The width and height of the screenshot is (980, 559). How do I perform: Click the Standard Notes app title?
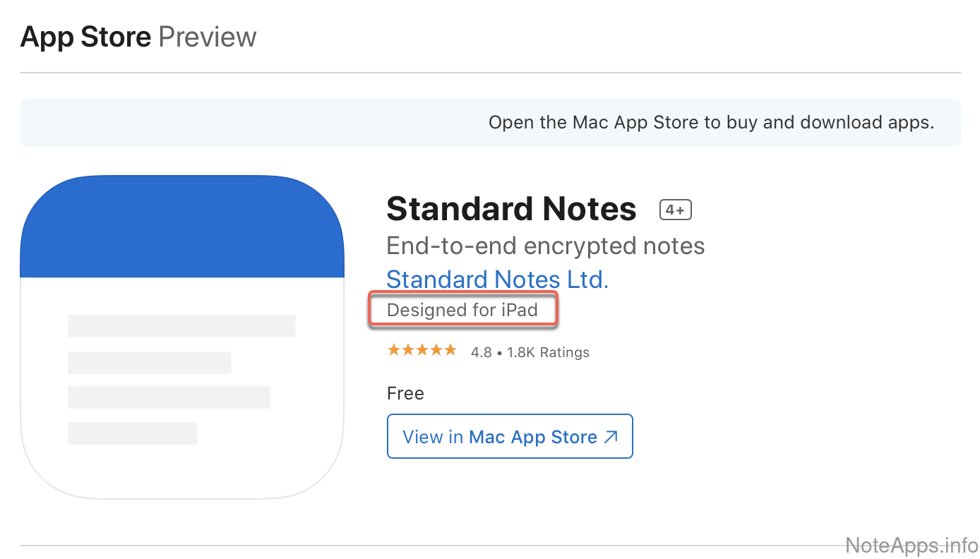[511, 210]
